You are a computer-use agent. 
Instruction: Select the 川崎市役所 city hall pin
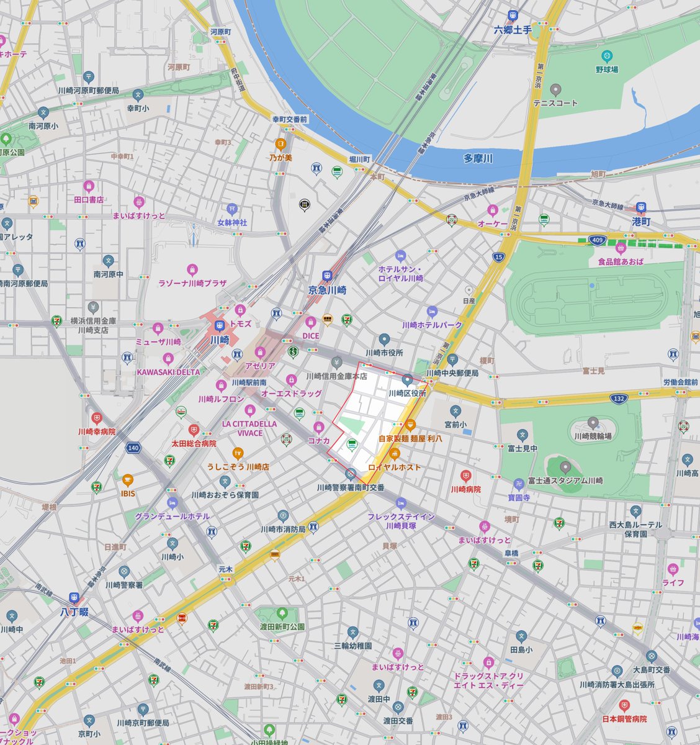pos(384,339)
